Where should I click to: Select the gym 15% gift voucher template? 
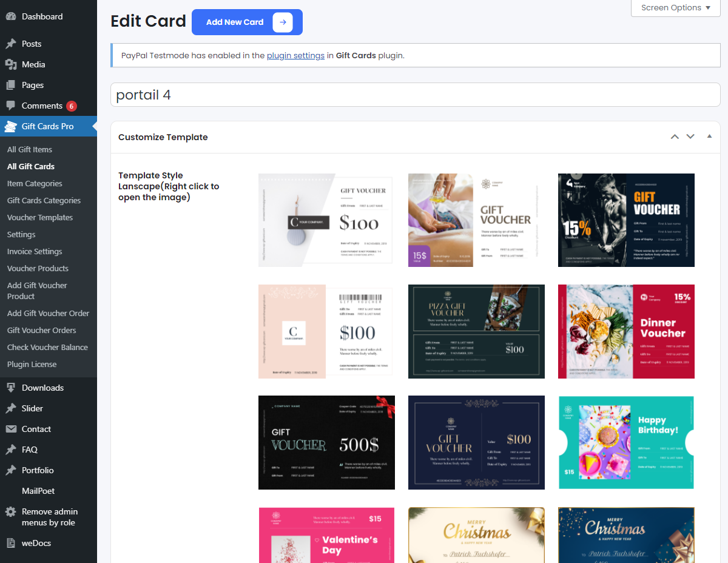(x=626, y=220)
